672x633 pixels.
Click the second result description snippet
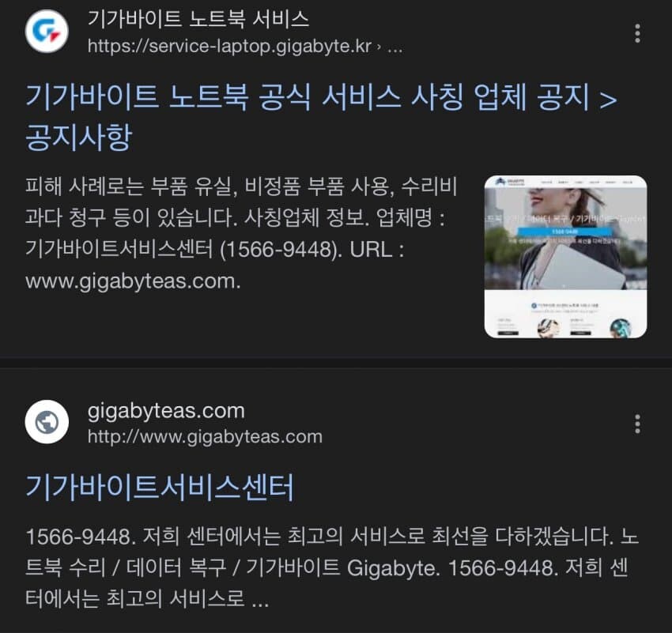332,567
